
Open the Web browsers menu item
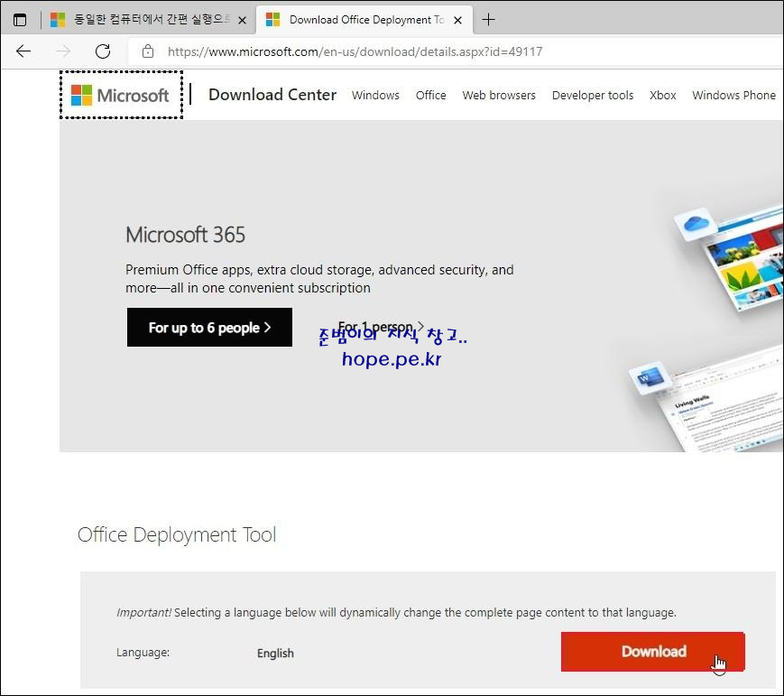point(499,95)
